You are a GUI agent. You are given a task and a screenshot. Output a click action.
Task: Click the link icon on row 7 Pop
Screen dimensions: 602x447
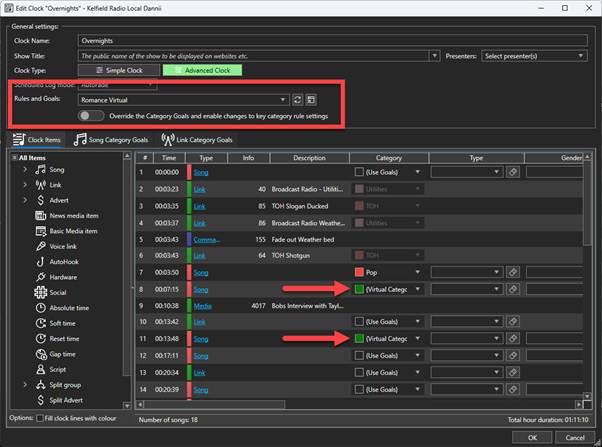(511, 272)
